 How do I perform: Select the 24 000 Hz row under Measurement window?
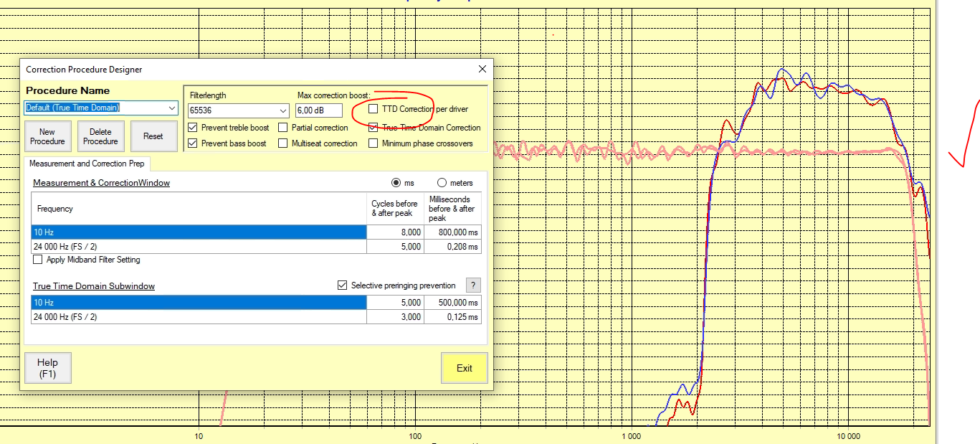pos(199,247)
